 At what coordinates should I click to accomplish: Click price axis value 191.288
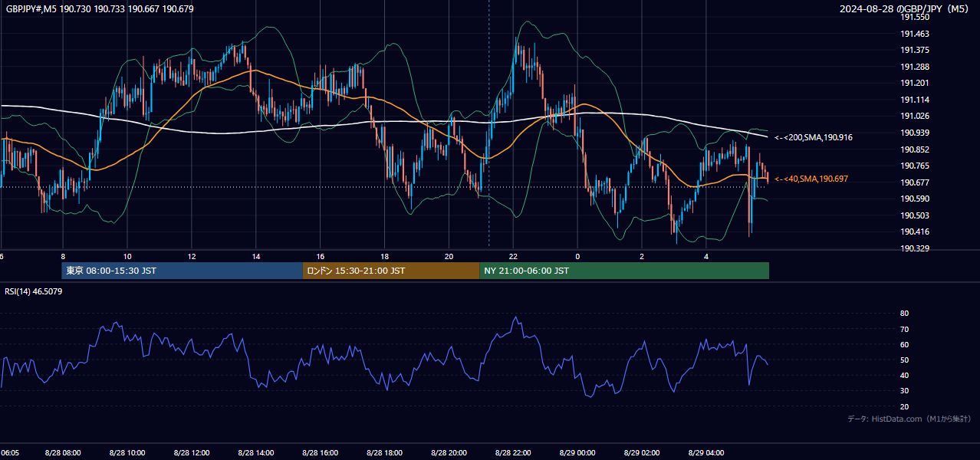(x=915, y=67)
